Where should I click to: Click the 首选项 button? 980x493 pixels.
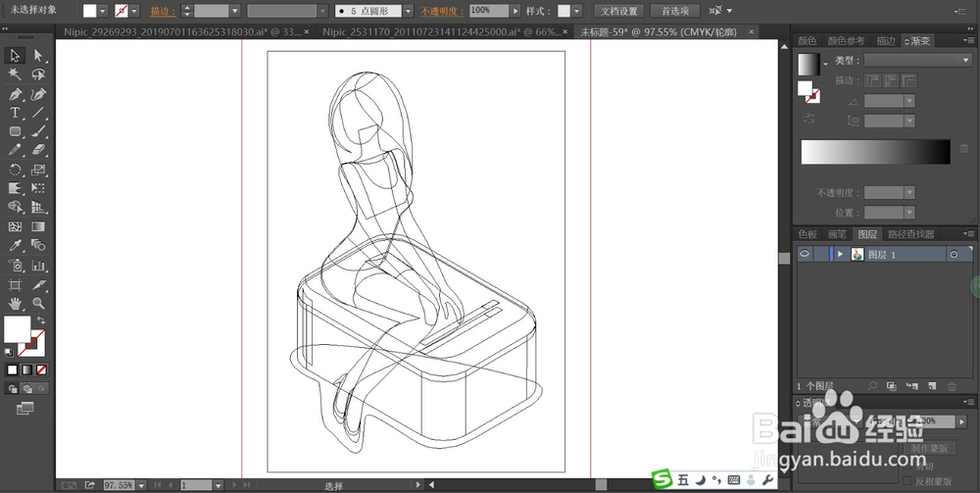point(675,11)
